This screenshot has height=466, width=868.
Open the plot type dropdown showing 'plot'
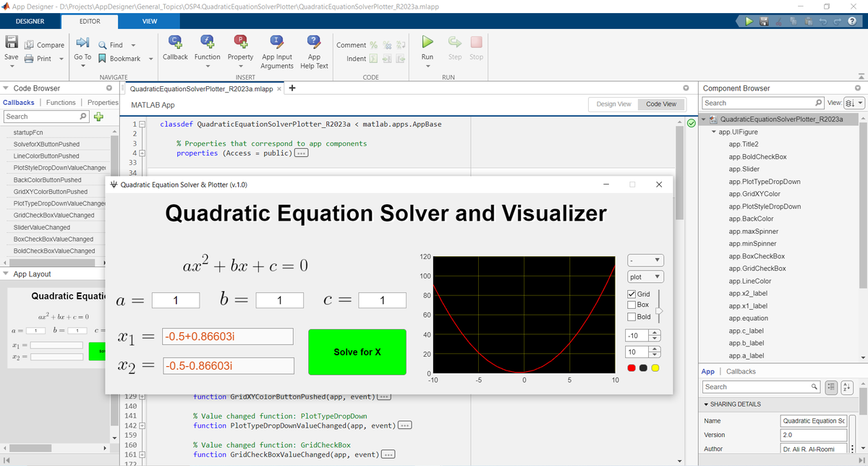(644, 276)
